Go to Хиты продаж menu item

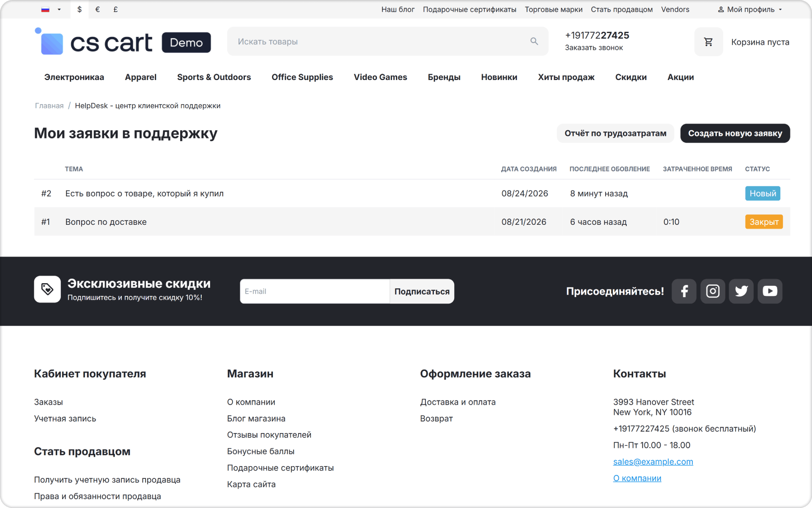(x=566, y=77)
